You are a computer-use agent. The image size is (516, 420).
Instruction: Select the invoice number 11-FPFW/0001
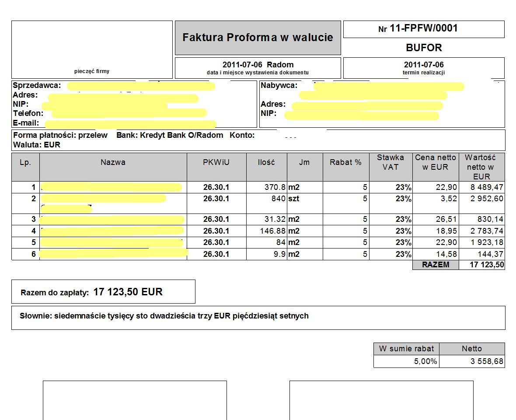coord(423,29)
